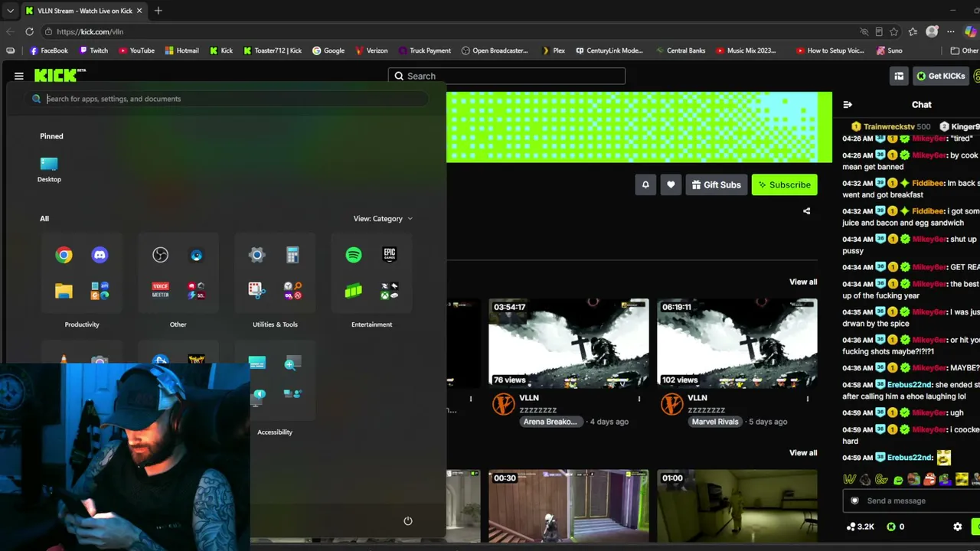The width and height of the screenshot is (980, 551).
Task: Open the Start menu power button
Action: 408,521
